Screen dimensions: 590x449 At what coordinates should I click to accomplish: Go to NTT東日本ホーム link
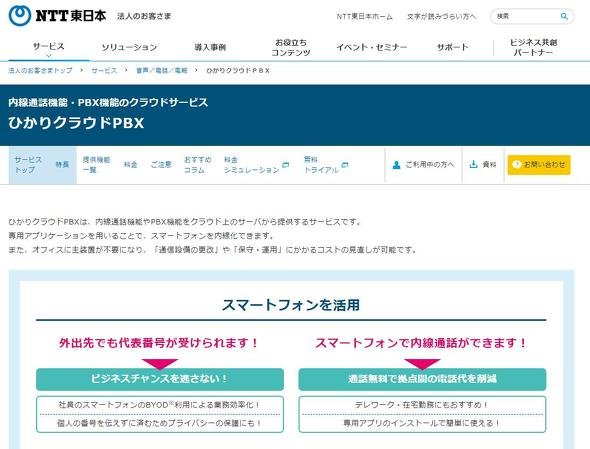tap(364, 17)
